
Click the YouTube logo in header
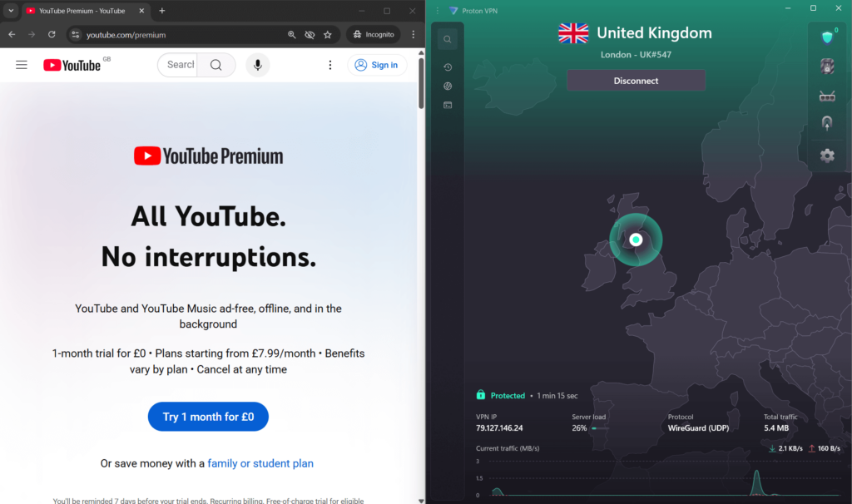(72, 65)
